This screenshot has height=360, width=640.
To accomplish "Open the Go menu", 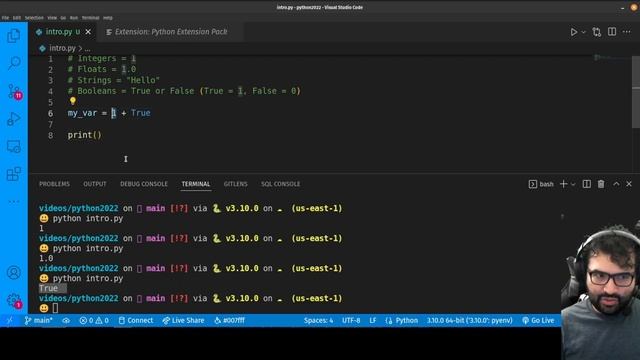I will coord(63,18).
